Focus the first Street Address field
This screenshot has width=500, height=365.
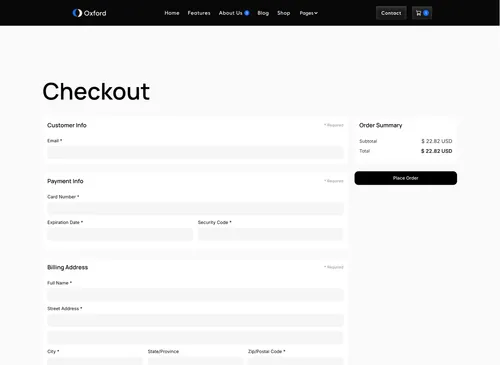(x=195, y=320)
